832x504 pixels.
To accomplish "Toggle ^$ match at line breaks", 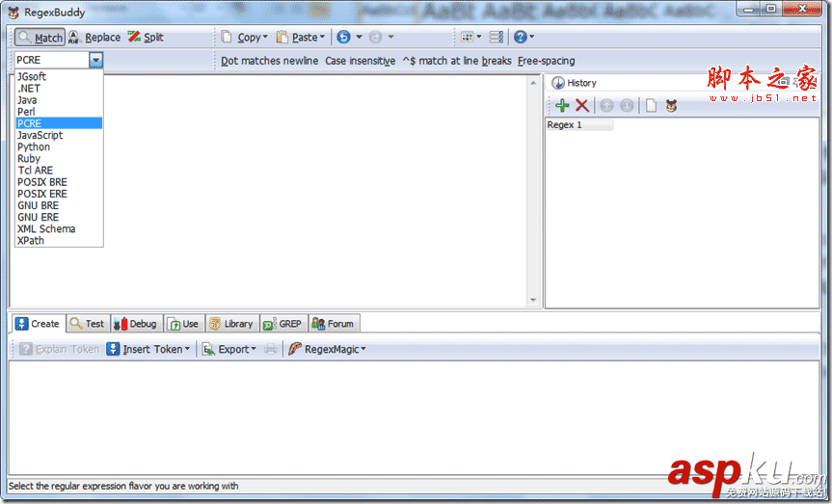I will [457, 61].
